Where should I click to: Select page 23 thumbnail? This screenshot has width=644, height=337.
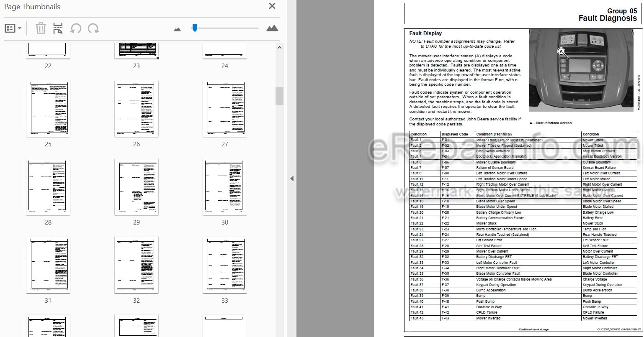[137, 50]
